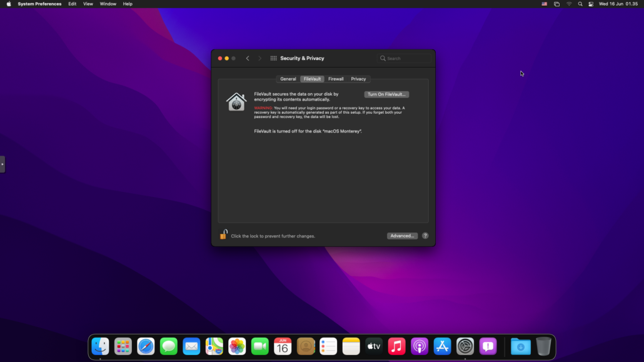644x362 pixels.
Task: Open Podcasts app in the Dock
Action: (420, 346)
